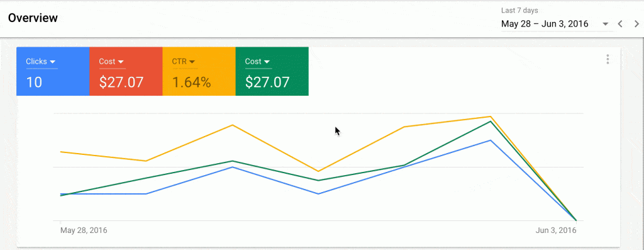Open the date range dropdown arrow
Screen dimensions: 644x250
coord(605,25)
